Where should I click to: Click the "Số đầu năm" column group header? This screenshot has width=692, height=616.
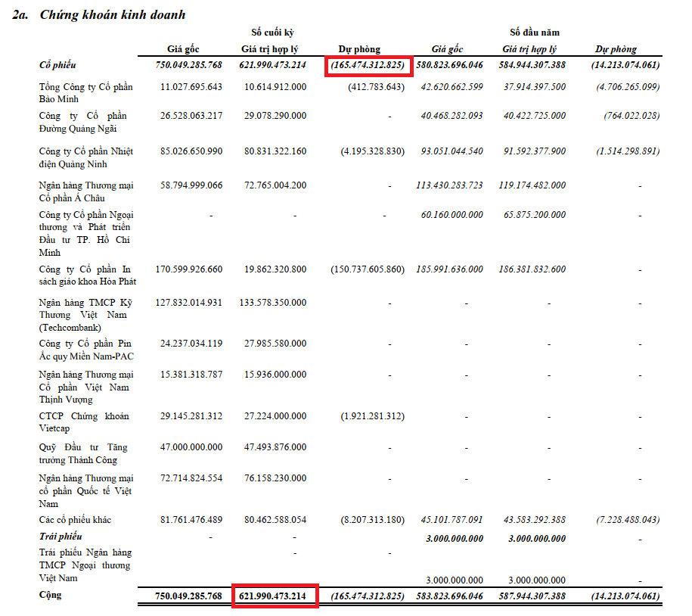(534, 33)
